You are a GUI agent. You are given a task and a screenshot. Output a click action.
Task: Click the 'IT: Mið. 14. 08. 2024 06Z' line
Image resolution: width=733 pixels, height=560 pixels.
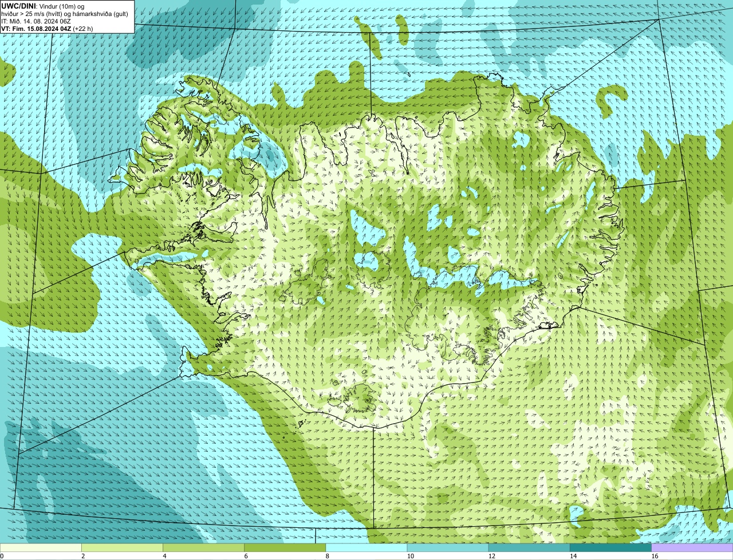pos(36,21)
